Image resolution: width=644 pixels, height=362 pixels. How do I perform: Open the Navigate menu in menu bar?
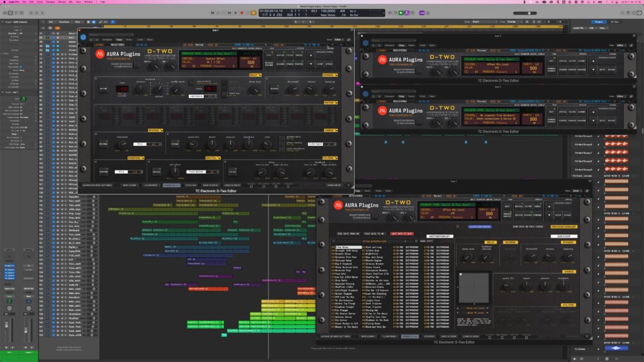pos(50,2)
